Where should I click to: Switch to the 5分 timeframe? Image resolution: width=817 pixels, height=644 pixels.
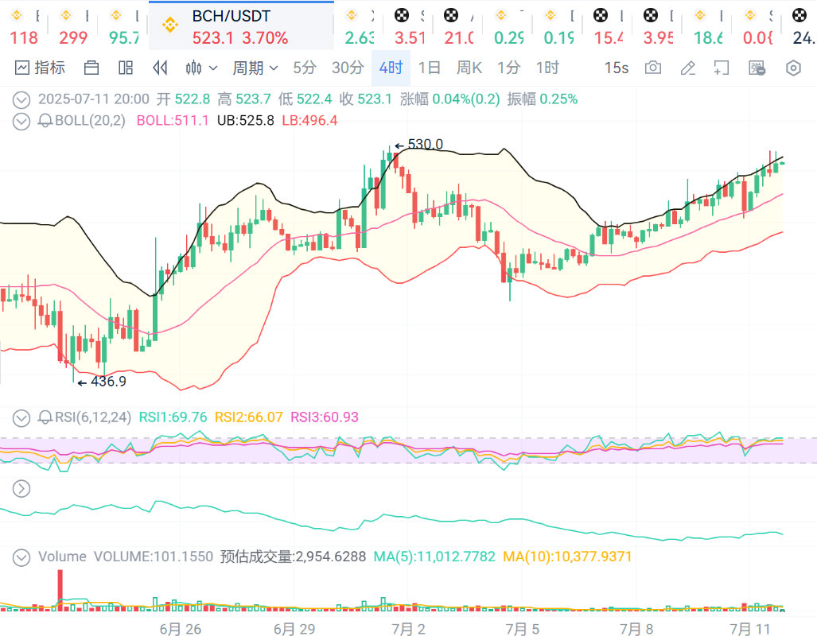(305, 68)
